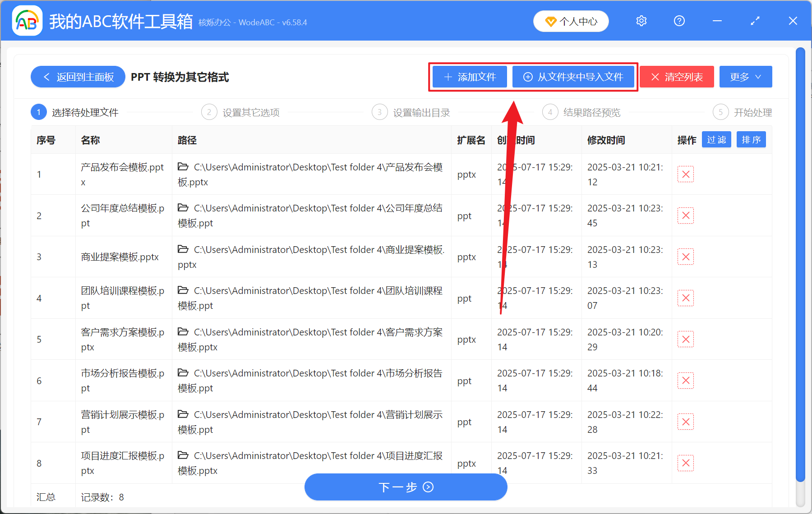Select step 3 设置输出目录
The width and height of the screenshot is (812, 514).
(x=380, y=112)
